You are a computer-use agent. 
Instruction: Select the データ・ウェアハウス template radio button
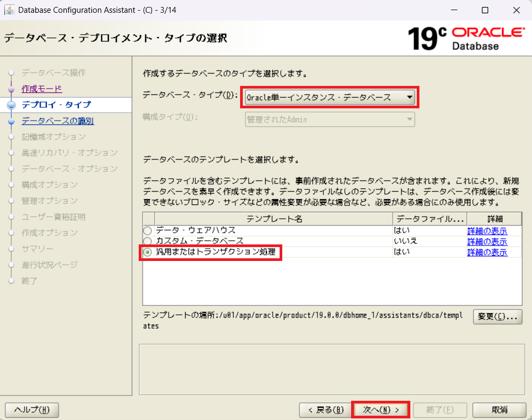[x=147, y=231]
